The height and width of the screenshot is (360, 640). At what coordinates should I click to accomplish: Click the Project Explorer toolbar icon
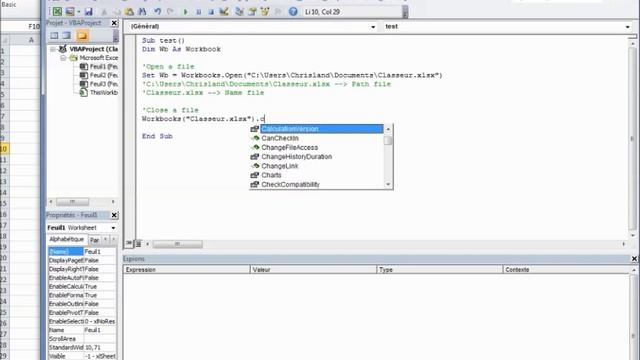(239, 11)
